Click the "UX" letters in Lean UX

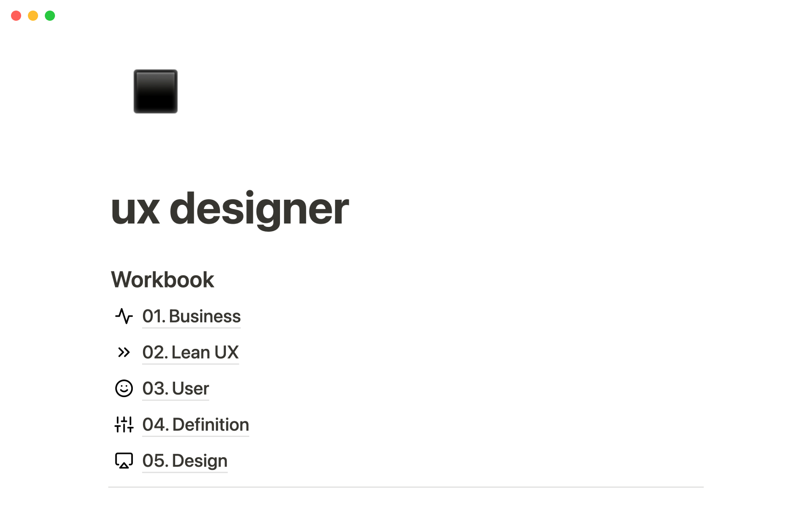(x=226, y=352)
